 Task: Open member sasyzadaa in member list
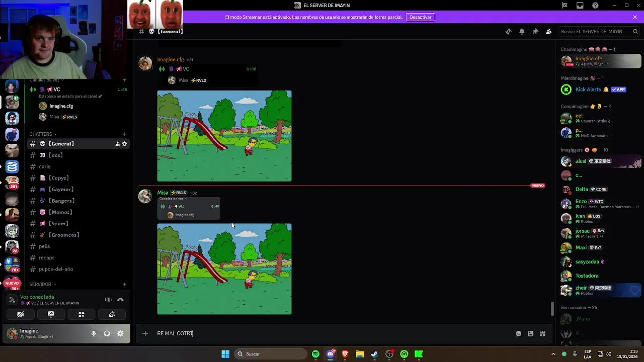click(601, 262)
